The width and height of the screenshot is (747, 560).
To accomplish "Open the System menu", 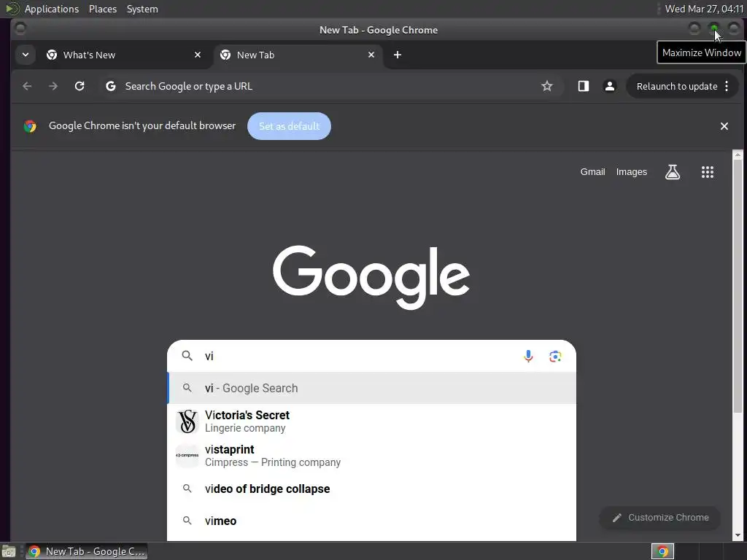I will point(142,9).
